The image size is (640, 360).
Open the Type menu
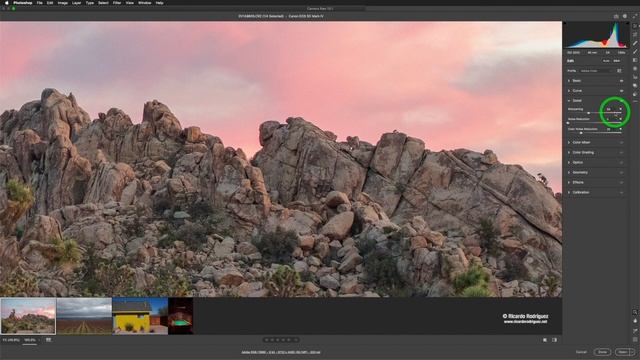[90, 3]
